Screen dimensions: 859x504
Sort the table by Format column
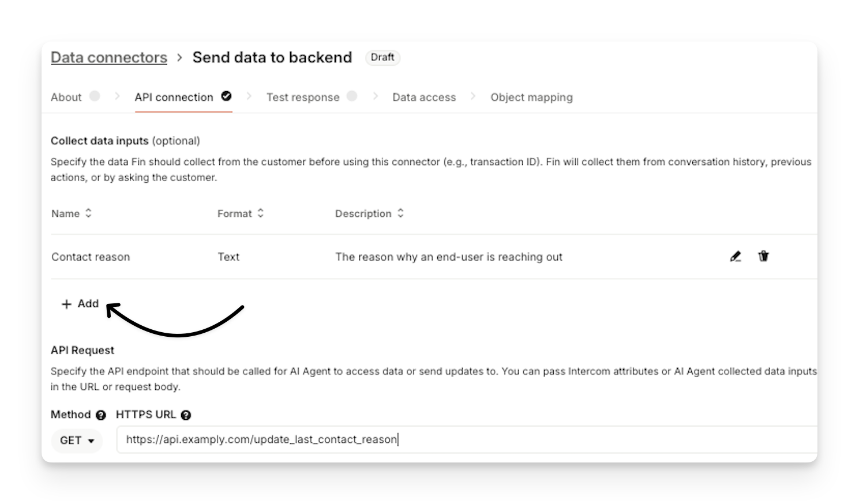pyautogui.click(x=261, y=213)
